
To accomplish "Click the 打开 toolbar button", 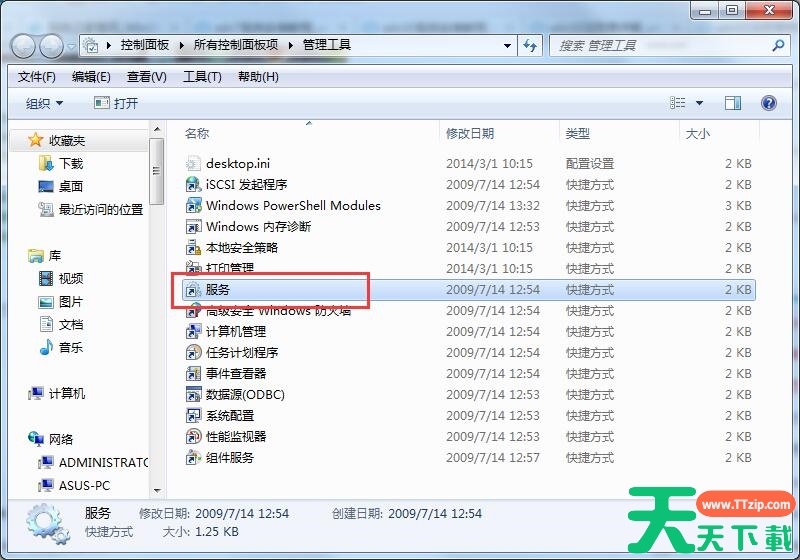I will click(x=116, y=104).
